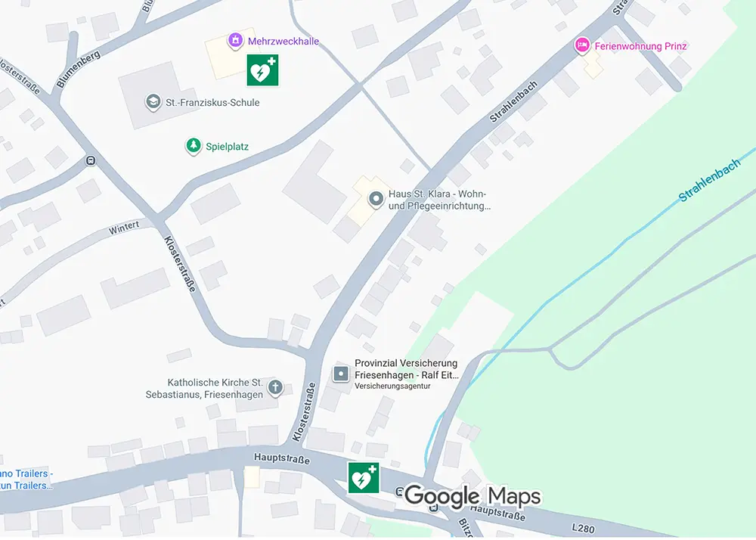Click the L280 road label
Viewport: 756px width, 540px height.
pyautogui.click(x=583, y=529)
